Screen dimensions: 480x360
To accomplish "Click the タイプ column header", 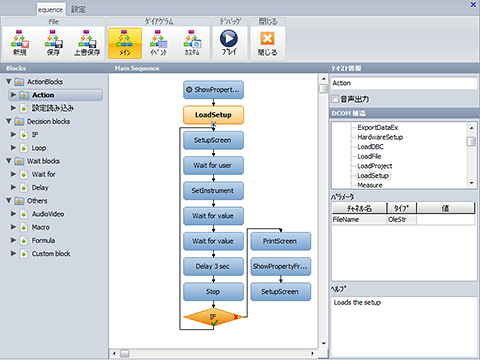I will tap(401, 208).
